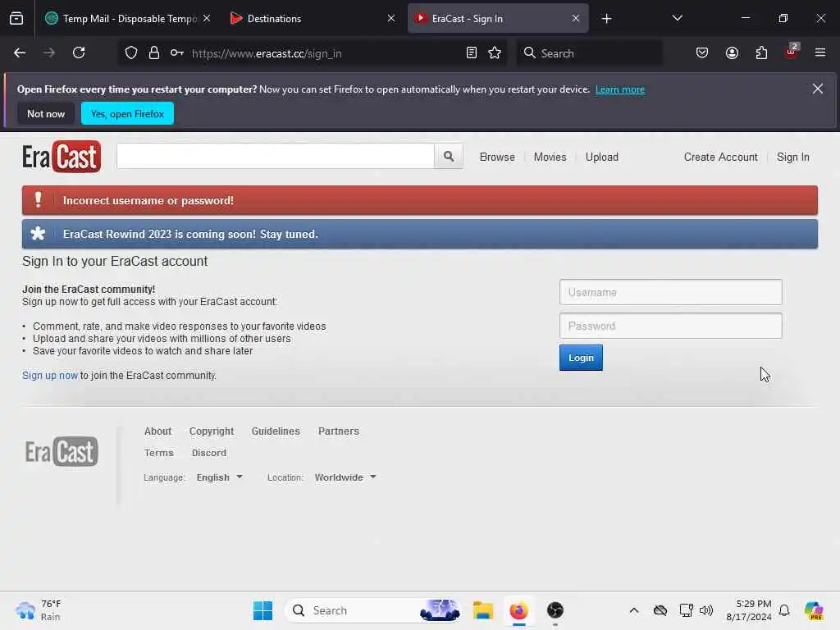The width and height of the screenshot is (840, 630).
Task: Open Copilot icon in taskbar
Action: (x=814, y=610)
